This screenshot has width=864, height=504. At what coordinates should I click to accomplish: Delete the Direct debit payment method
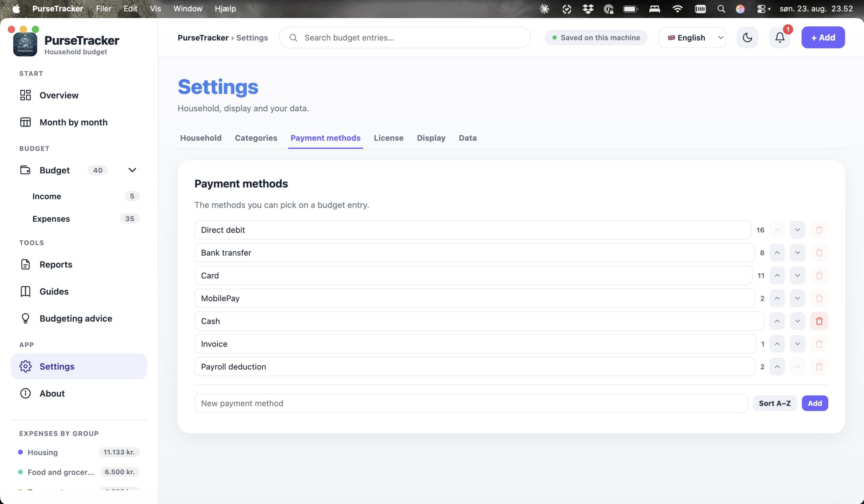(x=819, y=230)
